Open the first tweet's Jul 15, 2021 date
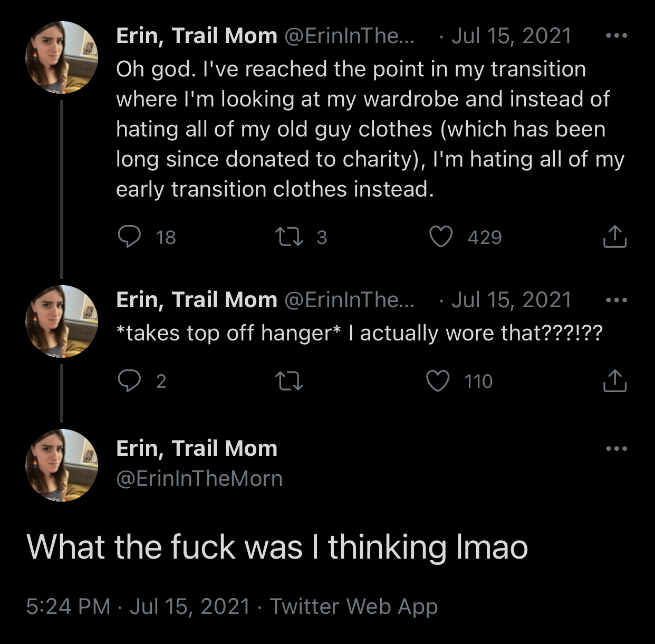 511,36
